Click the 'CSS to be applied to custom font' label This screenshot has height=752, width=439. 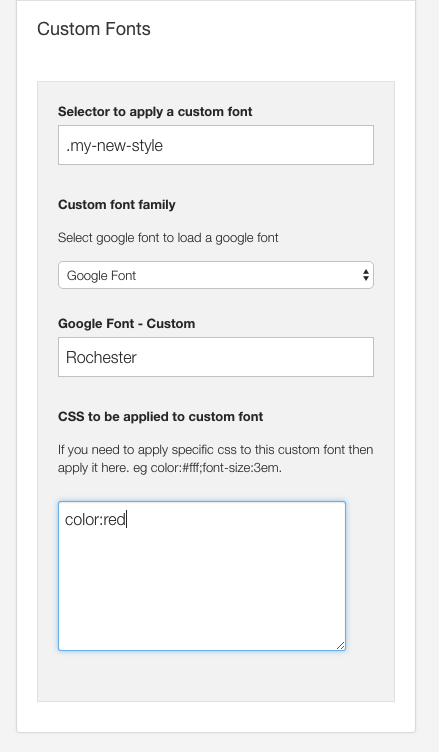tap(160, 417)
